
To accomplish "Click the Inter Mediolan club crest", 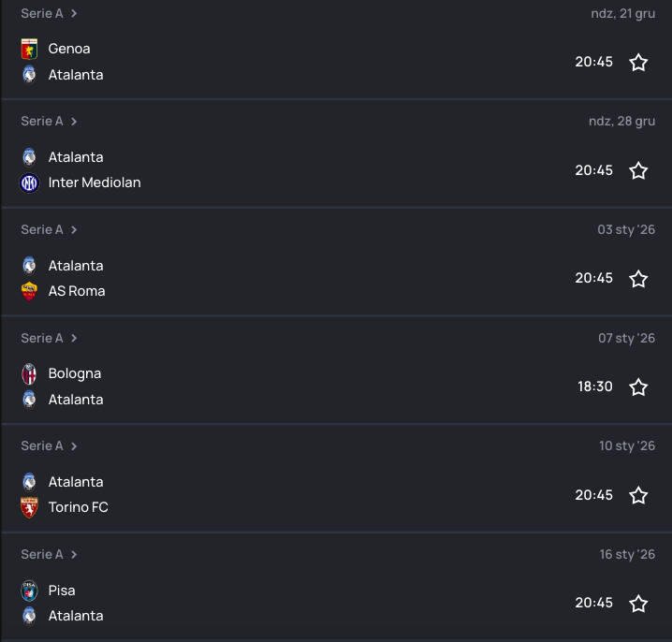I will pyautogui.click(x=29, y=182).
